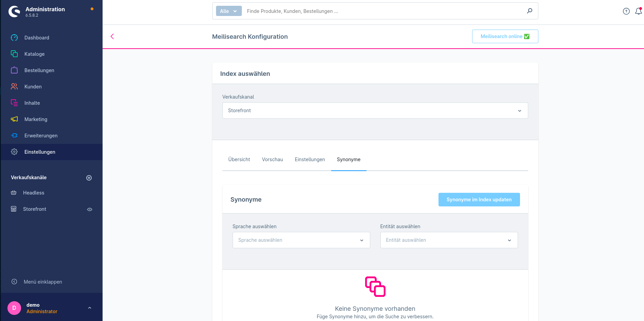Click the Verkaufskanäle heading
This screenshot has width=644, height=321.
29,178
